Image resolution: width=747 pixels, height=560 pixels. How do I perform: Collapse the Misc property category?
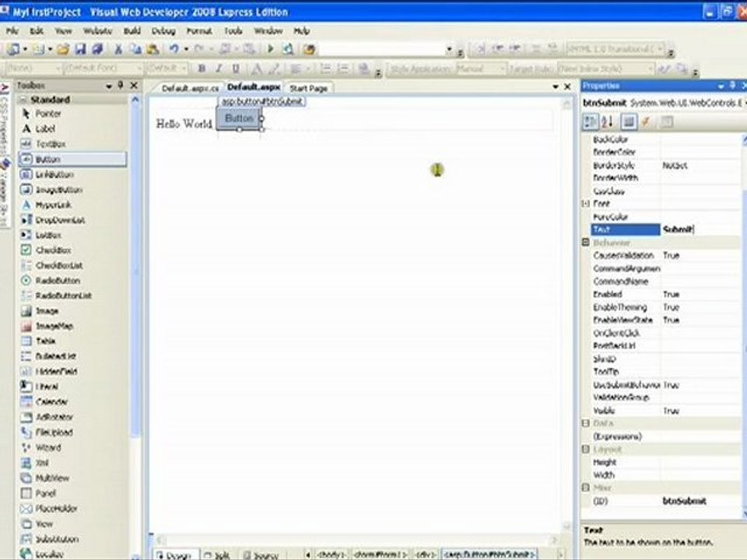586,488
